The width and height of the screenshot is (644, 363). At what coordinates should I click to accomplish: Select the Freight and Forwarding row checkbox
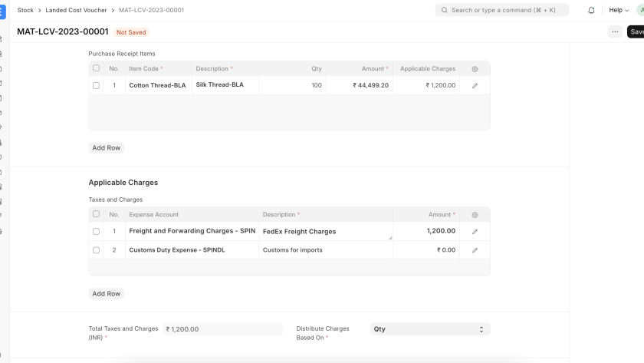[96, 231]
